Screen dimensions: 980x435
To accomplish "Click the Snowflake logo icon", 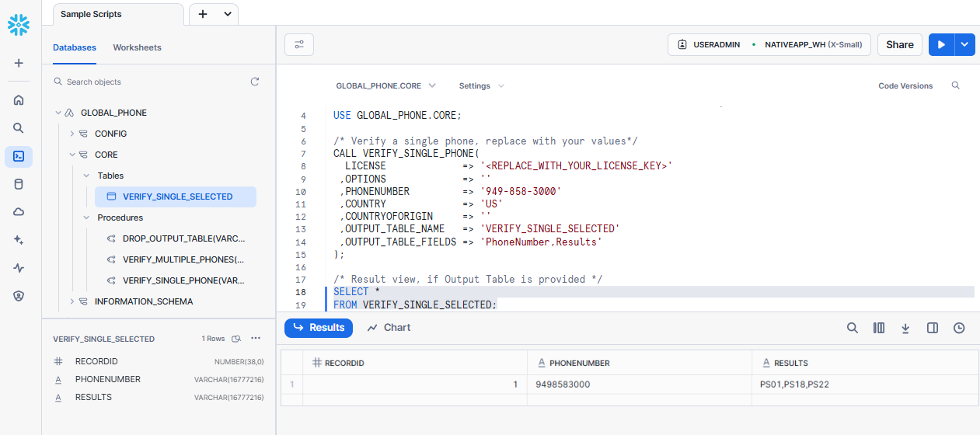I will pyautogui.click(x=19, y=25).
